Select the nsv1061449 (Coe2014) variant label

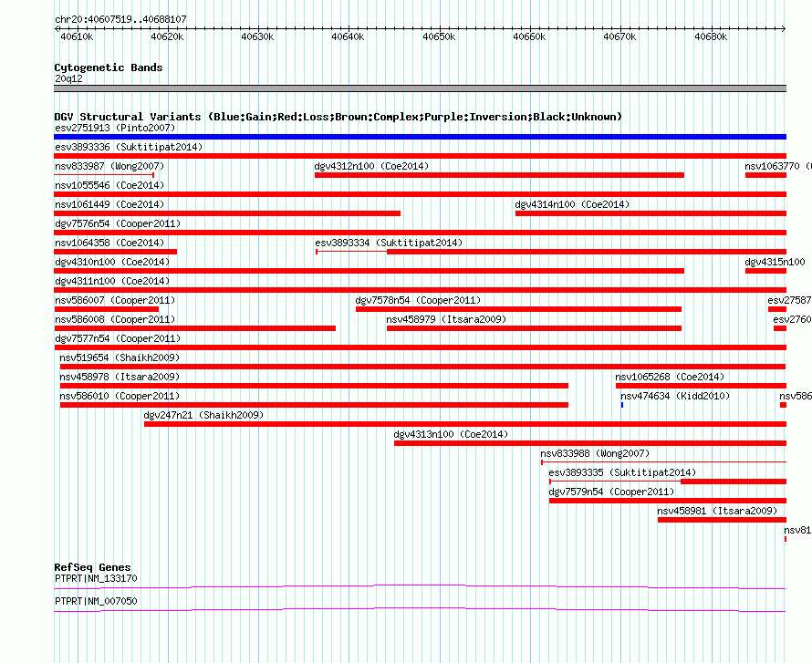coord(109,204)
